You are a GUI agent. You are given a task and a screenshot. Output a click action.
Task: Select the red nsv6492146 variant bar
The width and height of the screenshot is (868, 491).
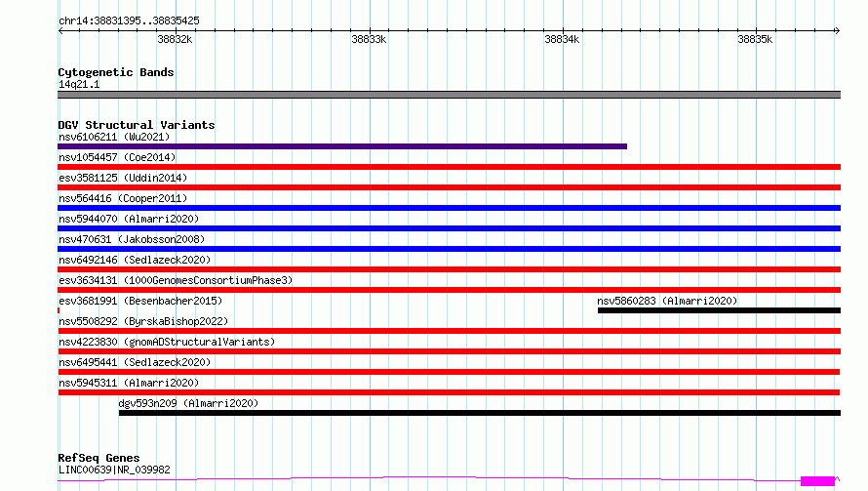[x=449, y=269]
